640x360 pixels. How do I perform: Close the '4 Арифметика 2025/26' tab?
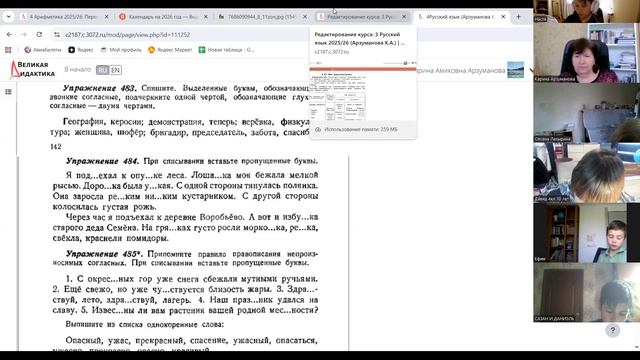point(107,17)
